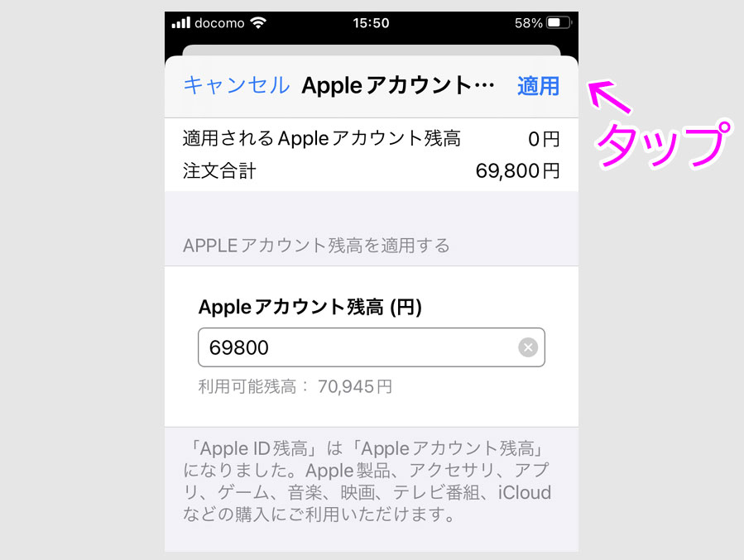Screen dimensions: 744x560
Task: Tap the 利用可能残高 70,945円 text
Action: tap(295, 387)
